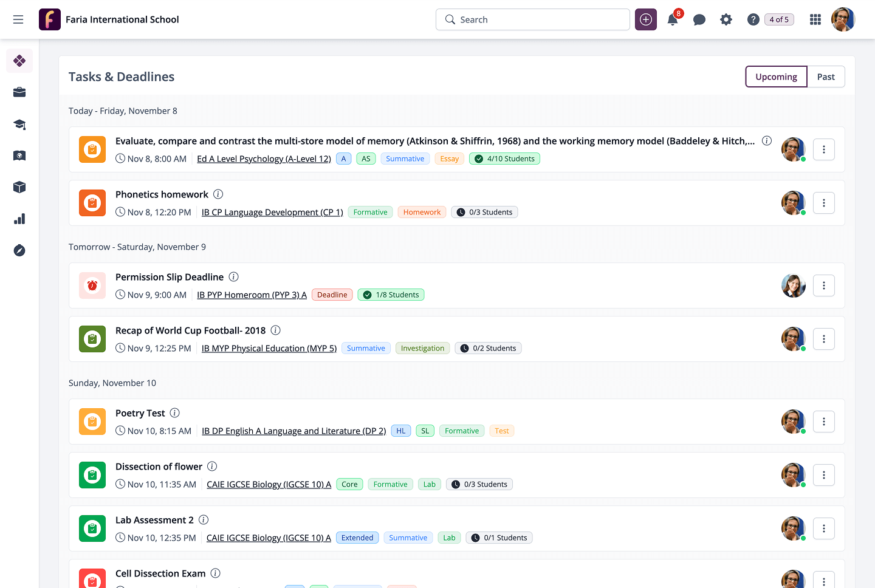Open the user profile avatar in header

pyautogui.click(x=843, y=19)
